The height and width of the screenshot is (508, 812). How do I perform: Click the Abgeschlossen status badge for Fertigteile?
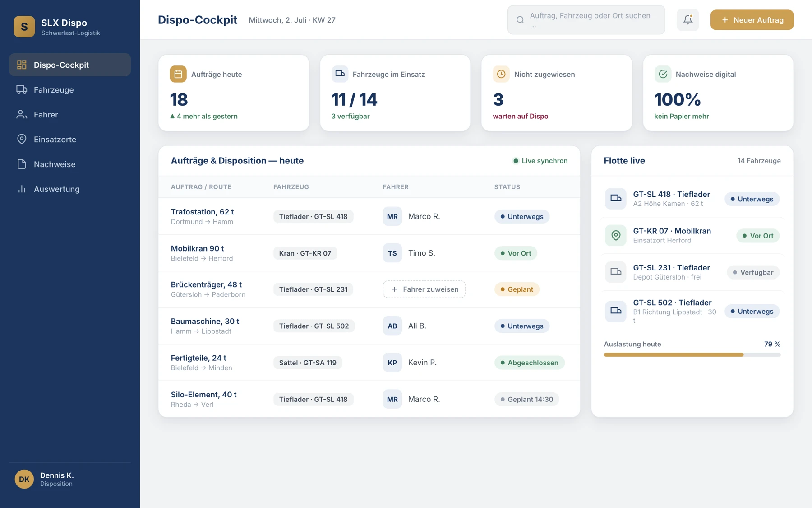pos(529,363)
